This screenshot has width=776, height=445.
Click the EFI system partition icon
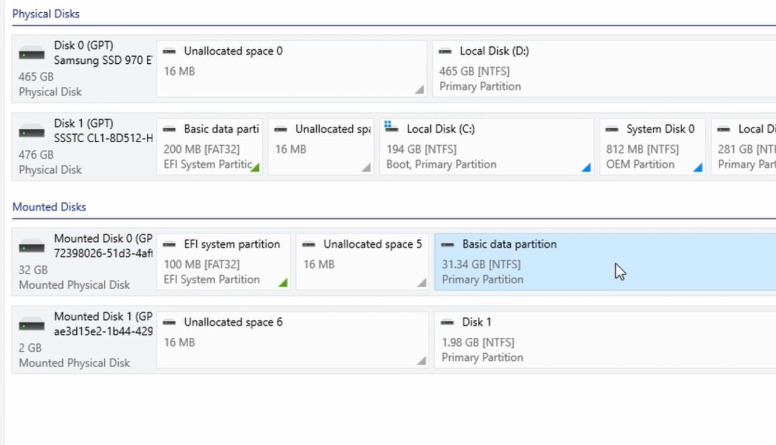tap(169, 244)
